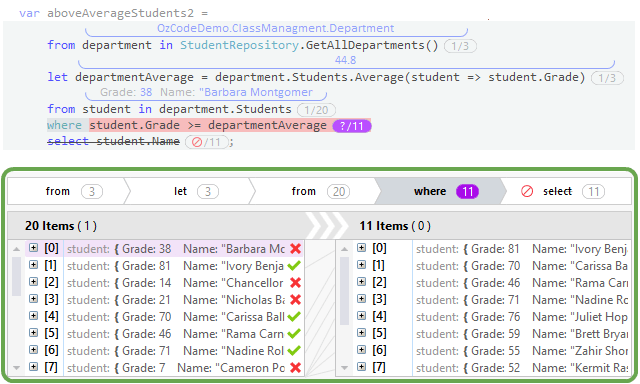Select the 'from 20' pipeline tab
This screenshot has width=640, height=384.
click(x=314, y=191)
